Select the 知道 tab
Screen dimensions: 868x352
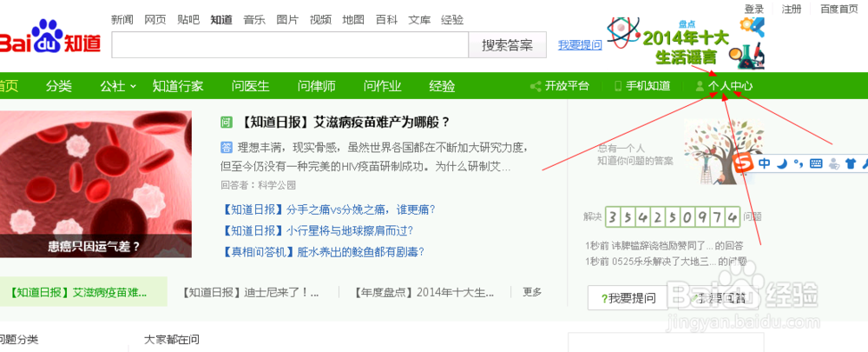[221, 20]
